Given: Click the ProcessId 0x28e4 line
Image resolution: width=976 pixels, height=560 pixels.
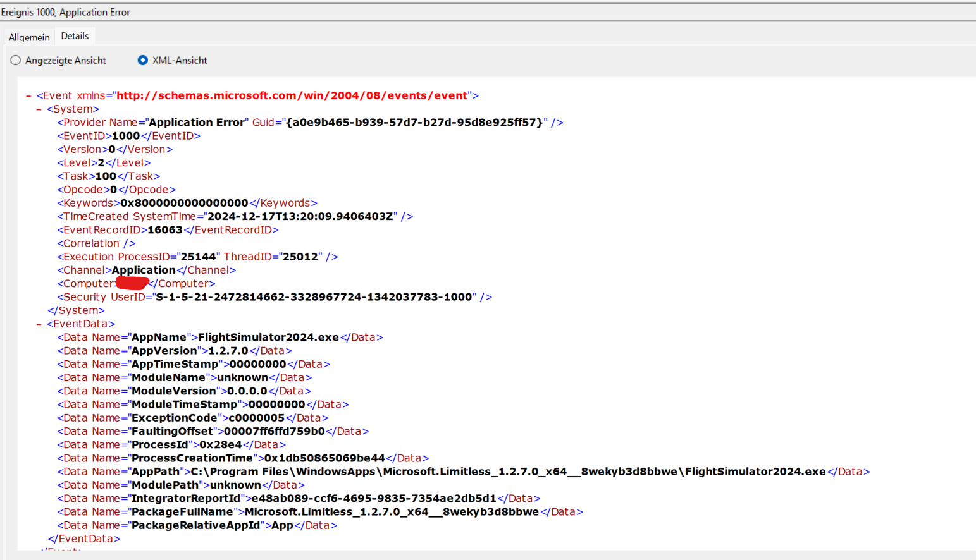Looking at the screenshot, I should [171, 445].
